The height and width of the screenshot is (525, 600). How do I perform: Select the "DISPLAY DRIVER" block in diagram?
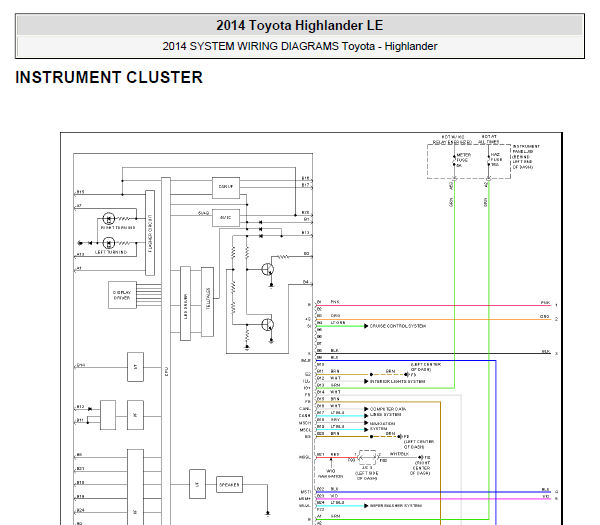pos(122,295)
